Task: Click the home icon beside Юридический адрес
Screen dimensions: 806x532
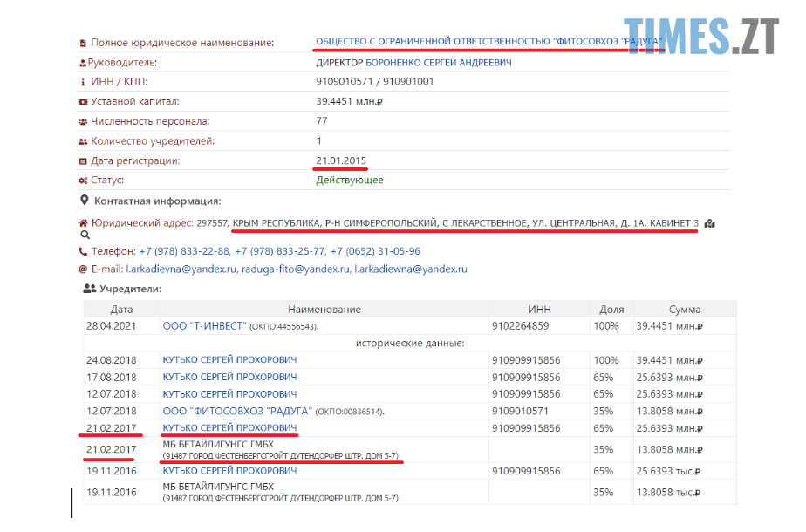Action: (x=83, y=223)
